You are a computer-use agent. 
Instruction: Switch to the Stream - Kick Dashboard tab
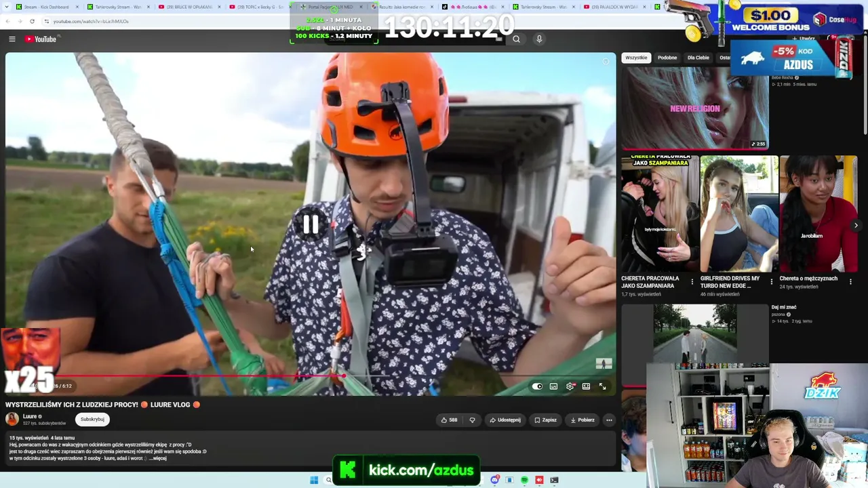click(x=46, y=7)
